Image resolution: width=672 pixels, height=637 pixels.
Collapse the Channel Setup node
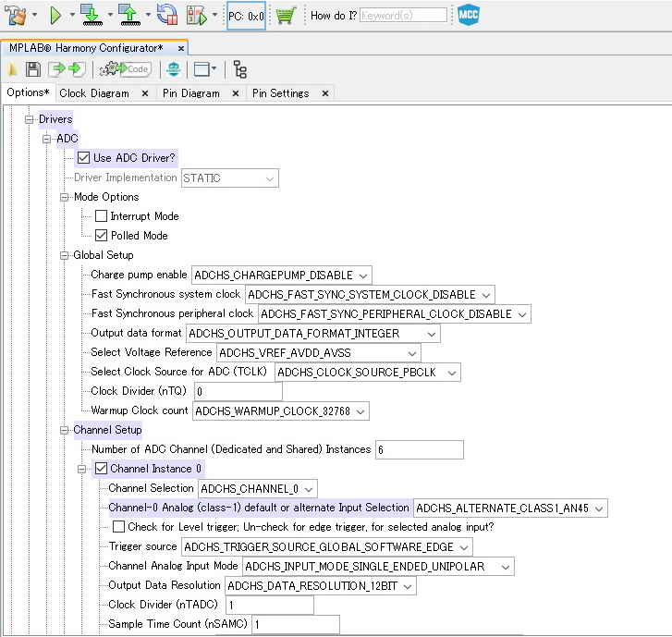[x=65, y=430]
